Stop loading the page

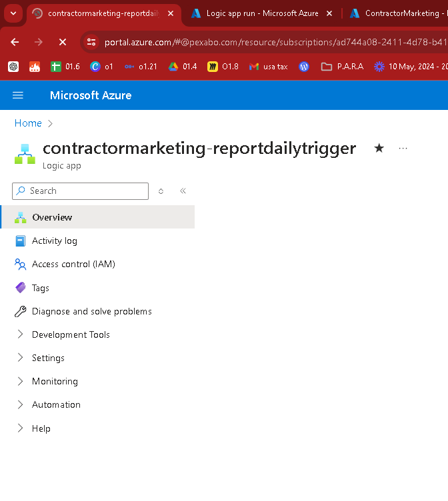point(63,42)
